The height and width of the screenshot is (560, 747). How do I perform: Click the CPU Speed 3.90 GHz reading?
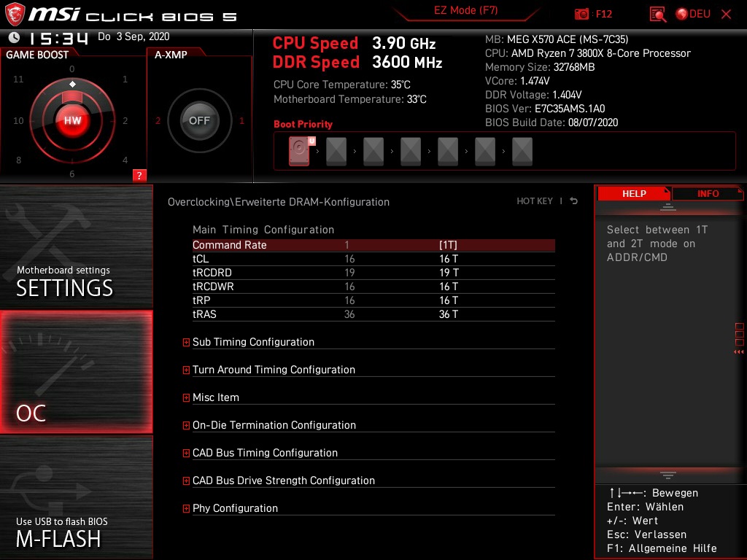coord(354,43)
